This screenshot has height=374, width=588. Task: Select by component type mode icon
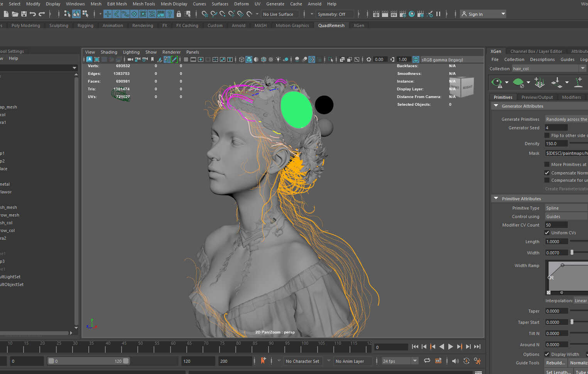pos(85,14)
